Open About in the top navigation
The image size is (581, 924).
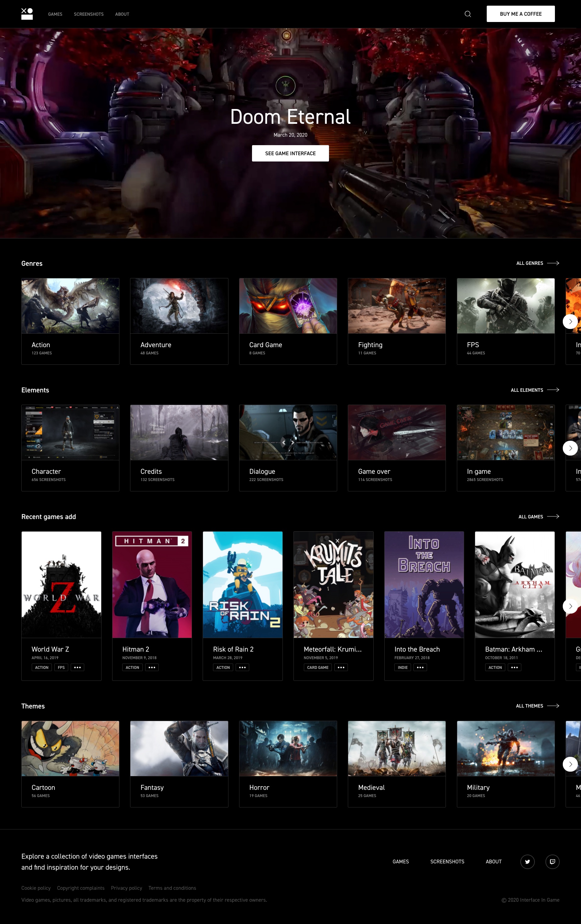(122, 14)
